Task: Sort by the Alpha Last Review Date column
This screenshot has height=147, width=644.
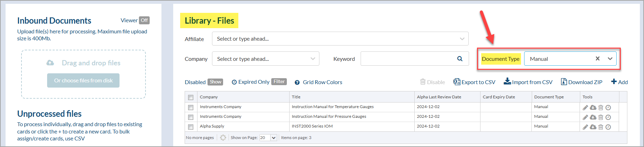Action: pyautogui.click(x=439, y=97)
